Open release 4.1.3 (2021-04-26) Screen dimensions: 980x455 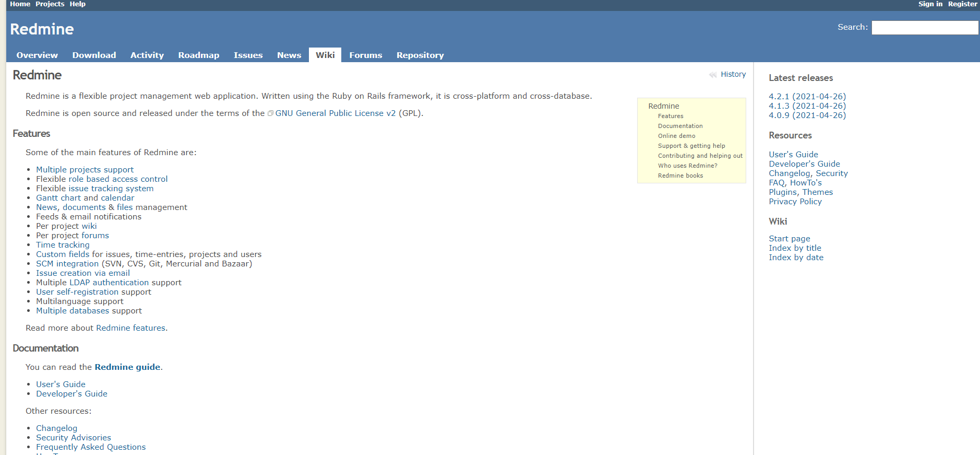coord(807,106)
